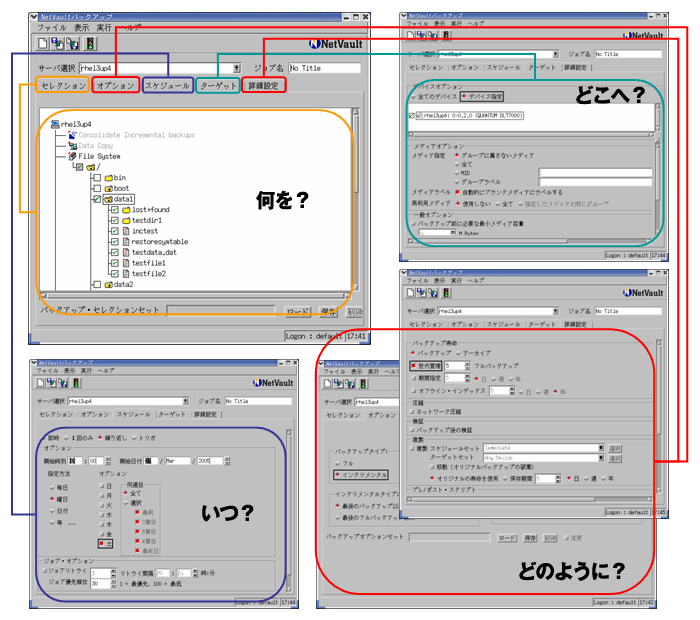Click the 保存 button in the top-left window
The image size is (700, 620).
326,311
